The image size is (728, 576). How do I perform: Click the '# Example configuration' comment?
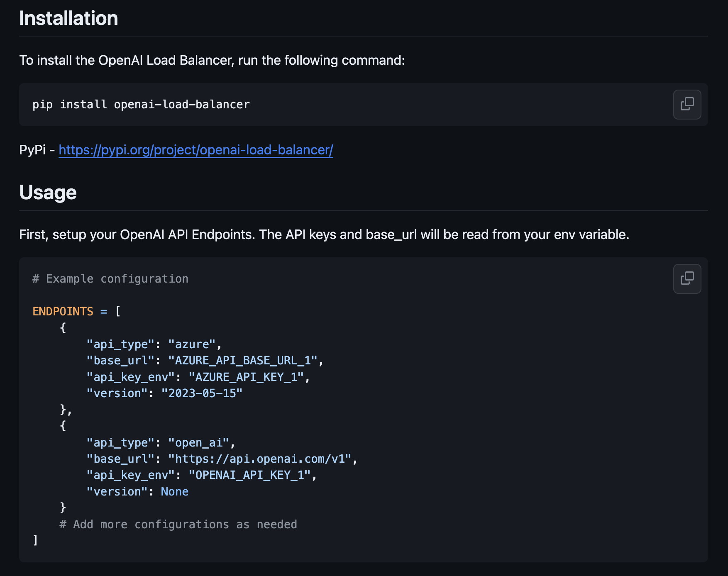(110, 279)
